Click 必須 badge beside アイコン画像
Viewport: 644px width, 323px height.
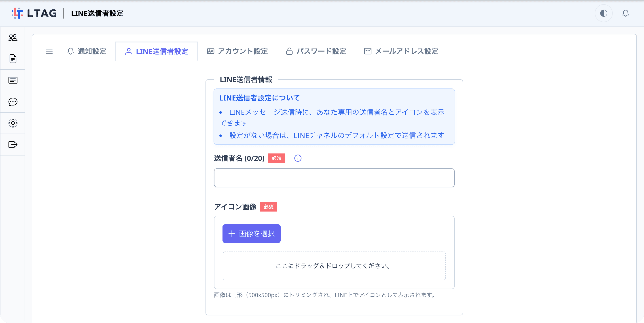tap(269, 207)
